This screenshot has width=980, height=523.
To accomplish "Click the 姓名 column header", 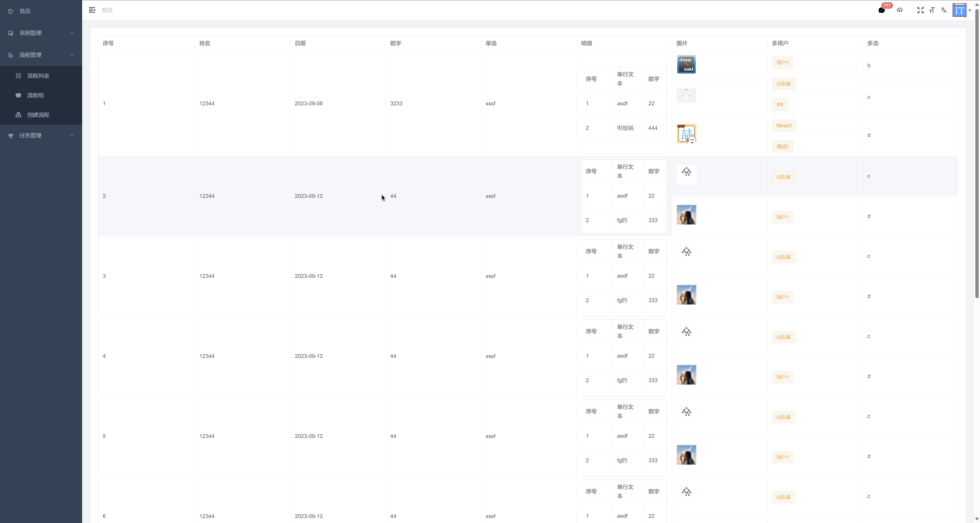I will (x=205, y=43).
